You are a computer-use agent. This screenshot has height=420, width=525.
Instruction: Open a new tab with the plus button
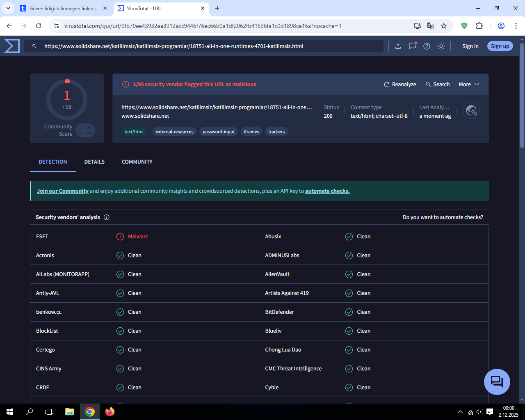pyautogui.click(x=217, y=8)
